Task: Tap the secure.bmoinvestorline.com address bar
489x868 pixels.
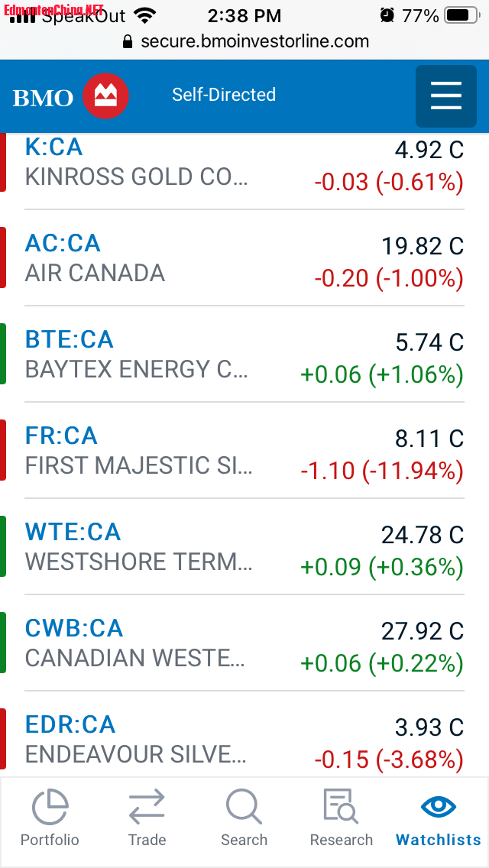Action: coord(254,41)
